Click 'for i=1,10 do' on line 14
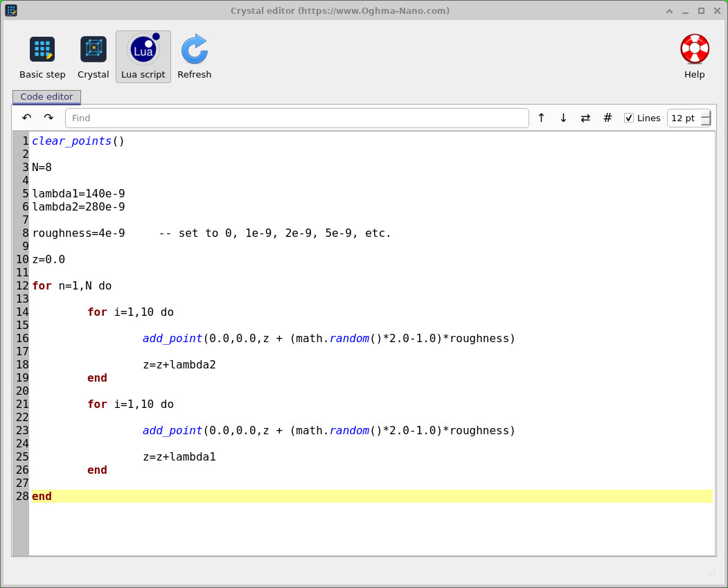This screenshot has width=728, height=588. click(130, 312)
